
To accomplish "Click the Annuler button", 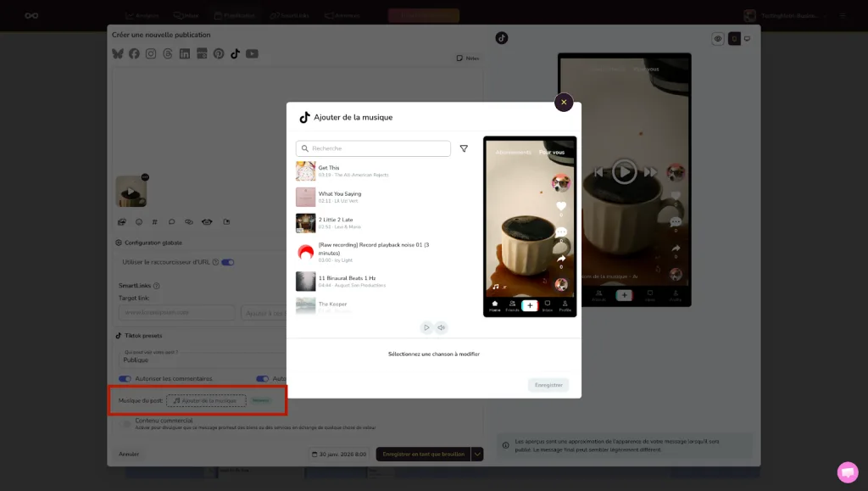I will click(127, 454).
